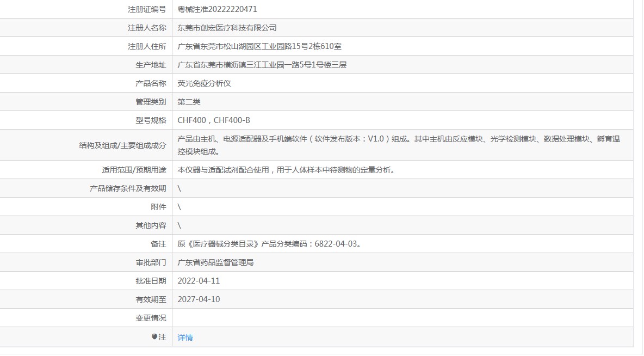Click the 审批部门 label
644x356 pixels.
151,262
